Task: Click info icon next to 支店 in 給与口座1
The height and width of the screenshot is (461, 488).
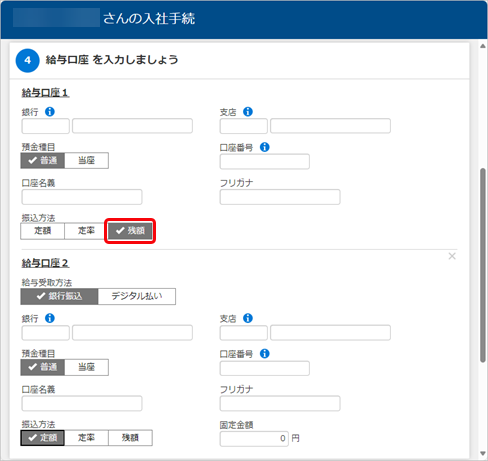Action: click(x=248, y=112)
